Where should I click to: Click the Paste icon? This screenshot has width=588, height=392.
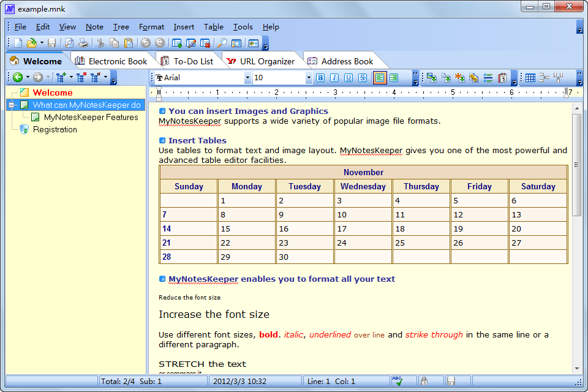[x=129, y=43]
